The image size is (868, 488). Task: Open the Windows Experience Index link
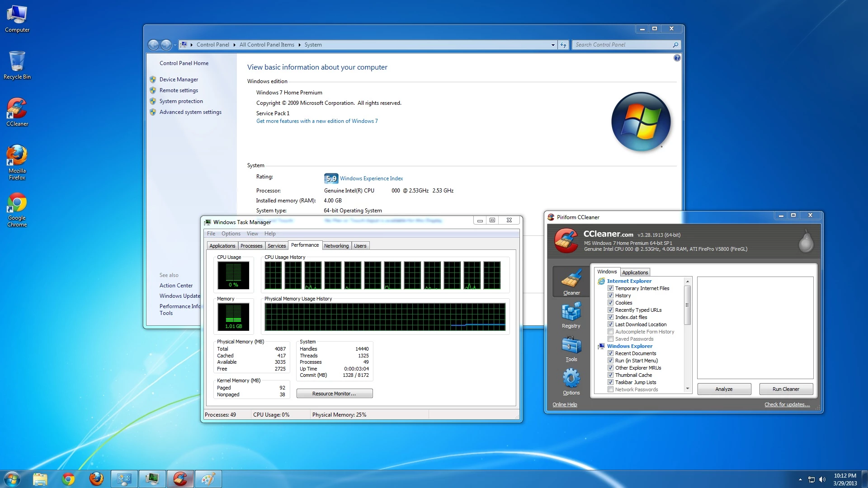click(371, 178)
